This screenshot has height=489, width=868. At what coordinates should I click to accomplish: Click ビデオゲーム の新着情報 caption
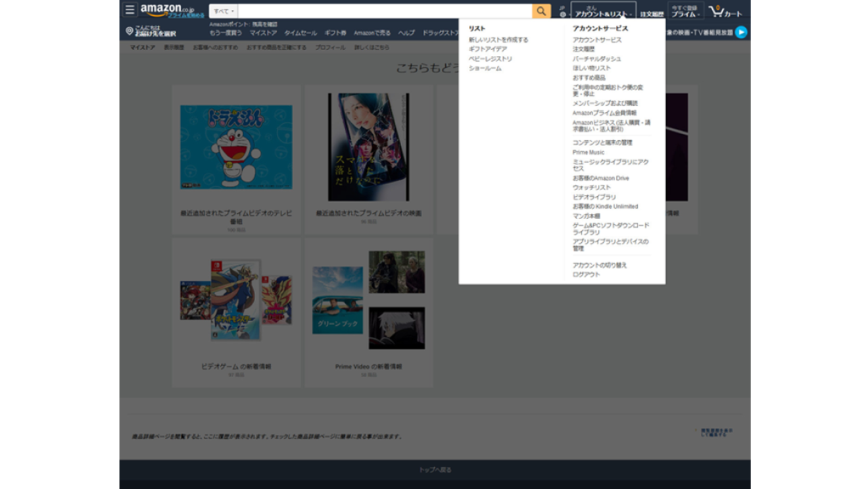coord(236,367)
